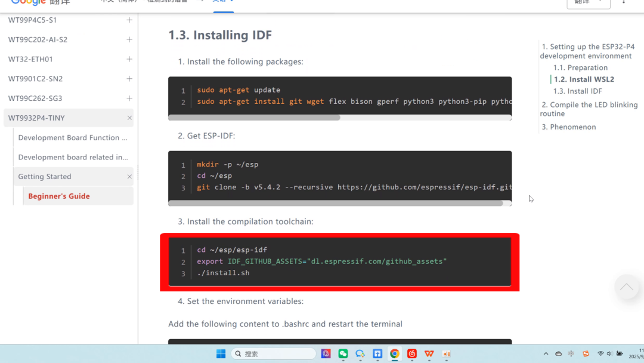The image size is (644, 363).
Task: Open the orange-dot app in taskbar
Action: tap(447, 354)
